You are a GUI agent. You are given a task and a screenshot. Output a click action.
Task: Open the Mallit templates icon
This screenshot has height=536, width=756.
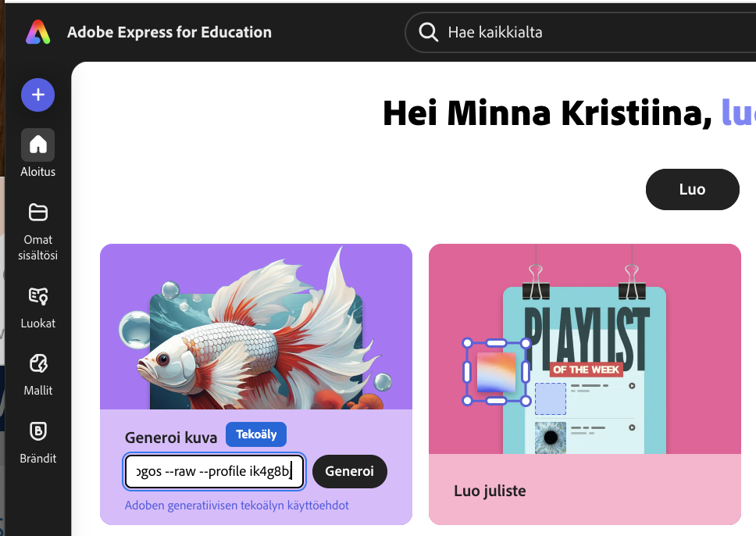pos(38,363)
